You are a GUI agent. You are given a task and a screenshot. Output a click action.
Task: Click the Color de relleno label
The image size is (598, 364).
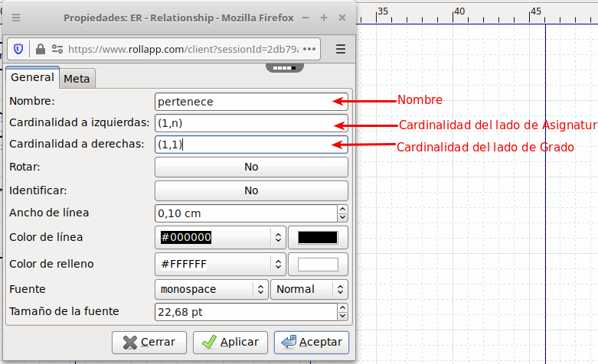pyautogui.click(x=51, y=264)
